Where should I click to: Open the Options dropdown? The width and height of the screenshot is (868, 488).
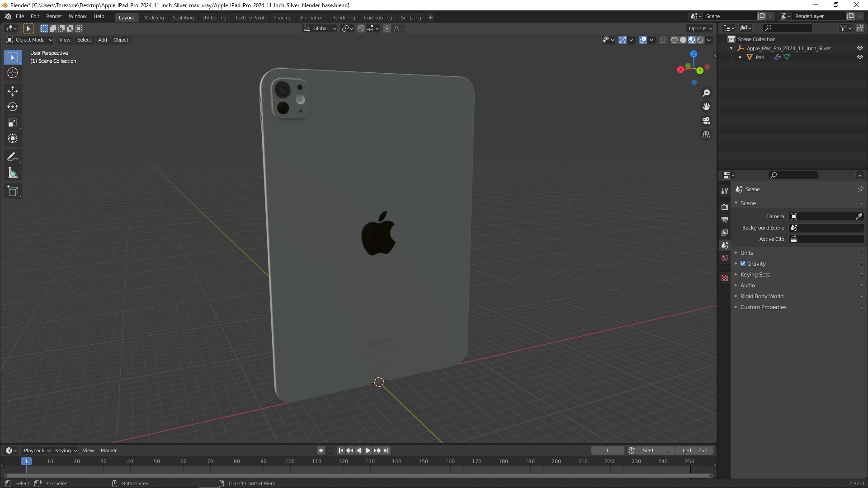(x=700, y=28)
